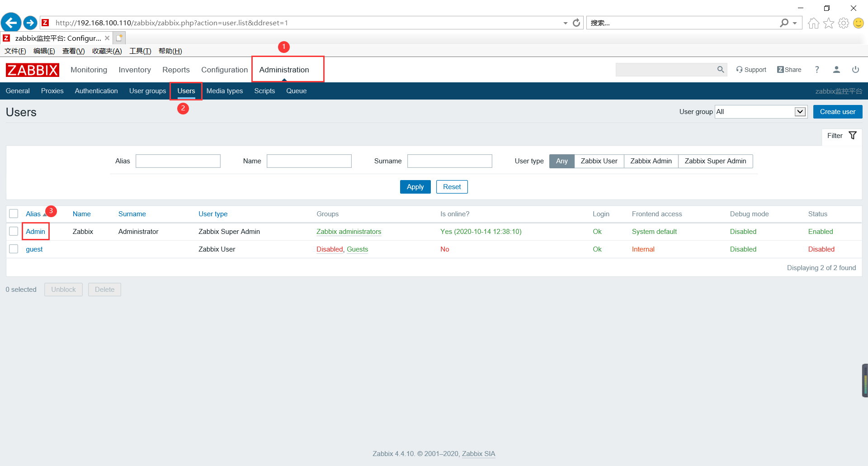The image size is (868, 466).
Task: Expand the search provider dropdown arrow
Action: [x=795, y=23]
